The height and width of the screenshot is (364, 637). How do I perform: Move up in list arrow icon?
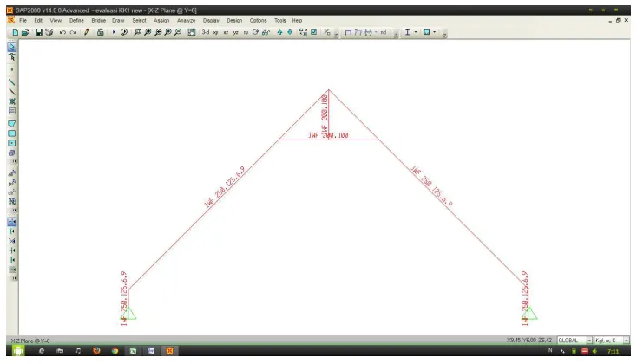[279, 32]
